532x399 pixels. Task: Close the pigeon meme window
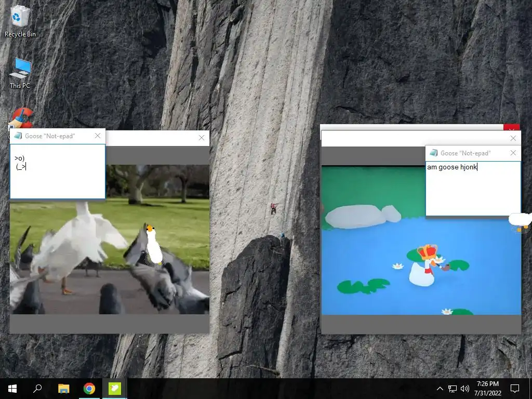coord(202,138)
